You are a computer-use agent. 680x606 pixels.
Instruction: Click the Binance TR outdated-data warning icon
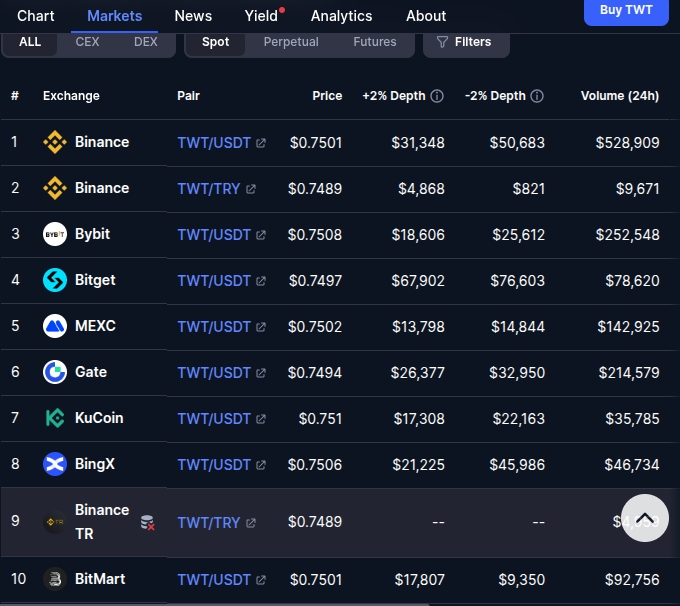point(147,522)
